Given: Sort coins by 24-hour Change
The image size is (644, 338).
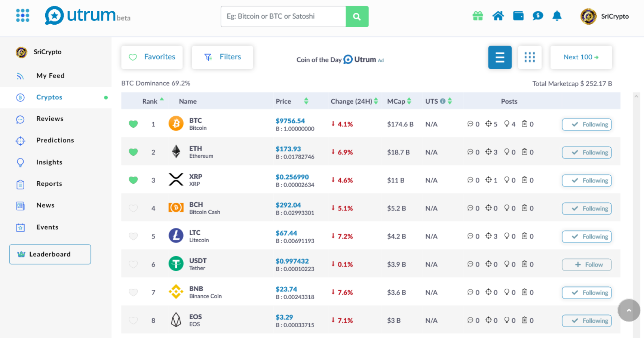Looking at the screenshot, I should (x=375, y=101).
